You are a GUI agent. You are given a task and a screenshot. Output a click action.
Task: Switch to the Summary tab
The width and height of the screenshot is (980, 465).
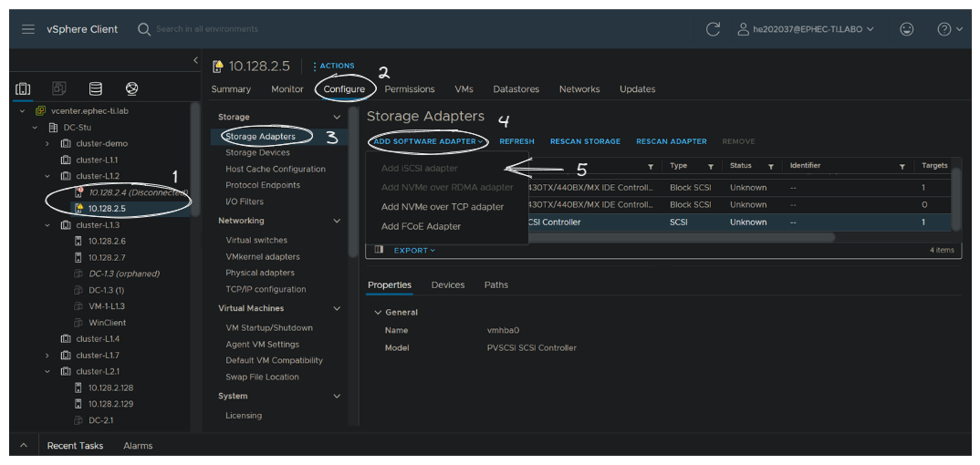231,89
